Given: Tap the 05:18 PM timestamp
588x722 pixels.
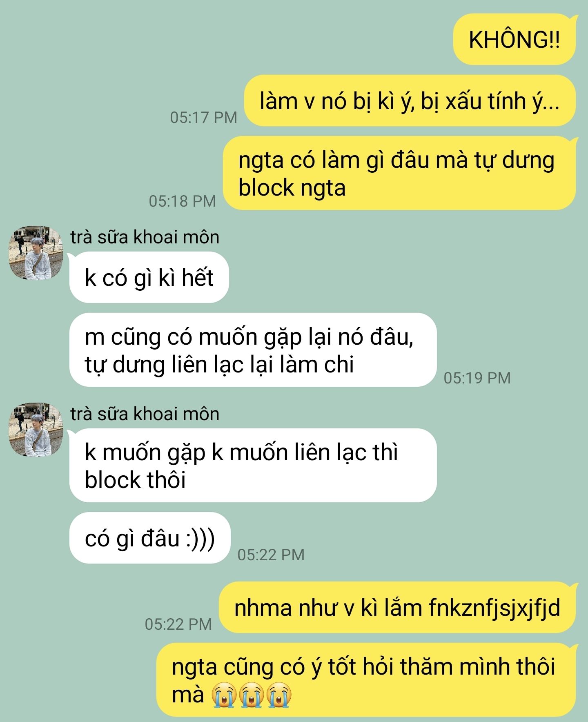Looking at the screenshot, I should pyautogui.click(x=182, y=201).
